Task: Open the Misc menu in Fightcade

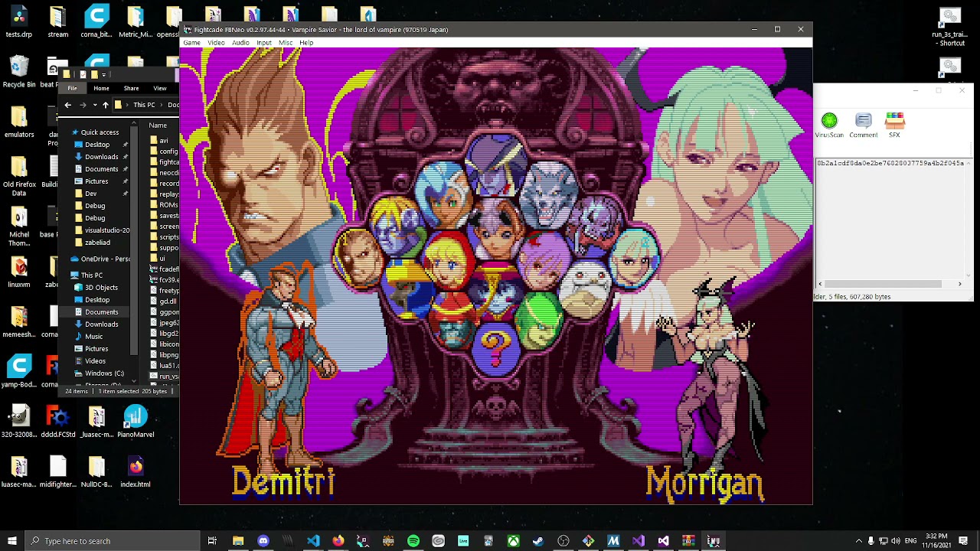Action: [286, 43]
